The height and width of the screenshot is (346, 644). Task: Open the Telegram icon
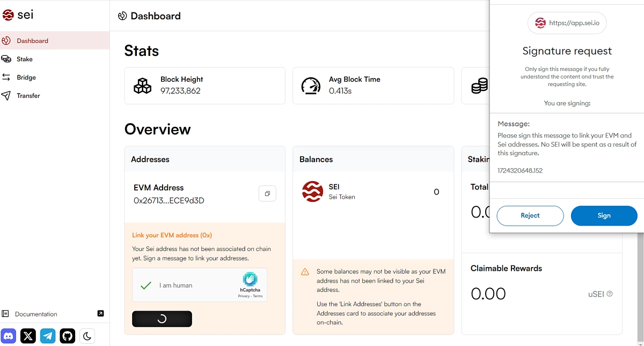pyautogui.click(x=48, y=336)
